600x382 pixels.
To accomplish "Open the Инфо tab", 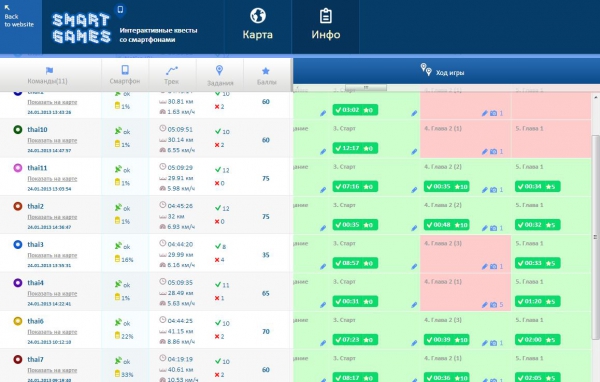I will [326, 25].
